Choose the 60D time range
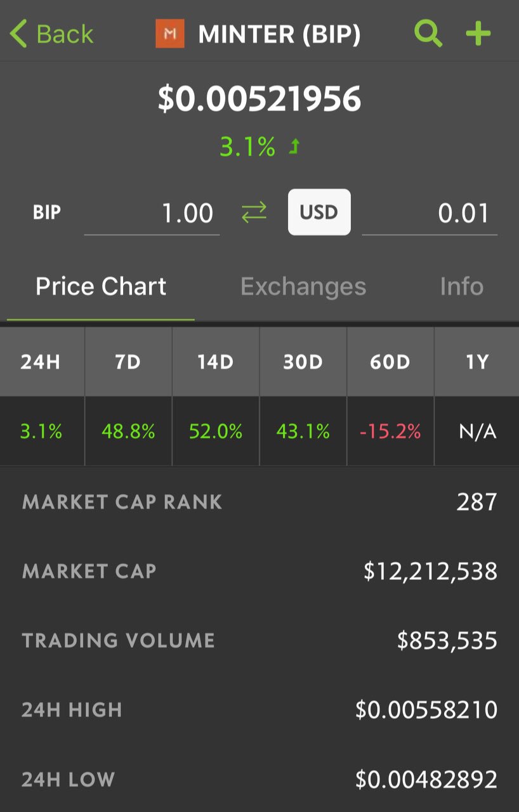 click(x=390, y=362)
